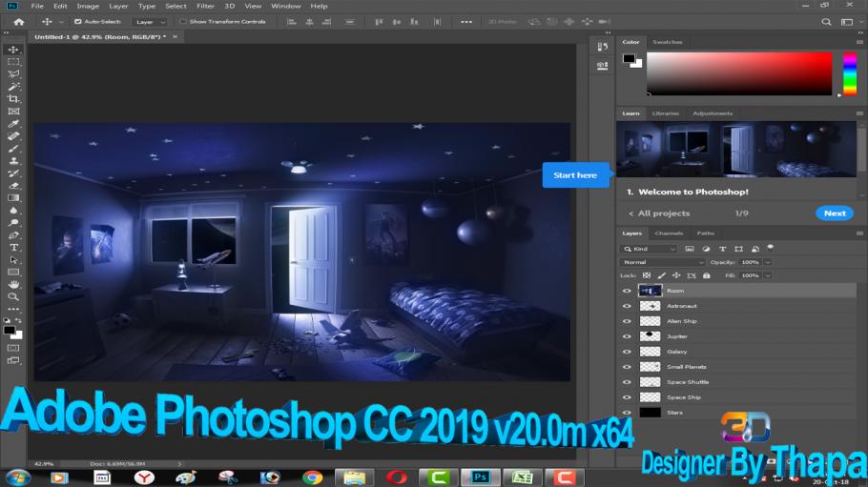Toggle the Auto-Select checkbox
Viewport: 868px width, 487px height.
click(77, 22)
